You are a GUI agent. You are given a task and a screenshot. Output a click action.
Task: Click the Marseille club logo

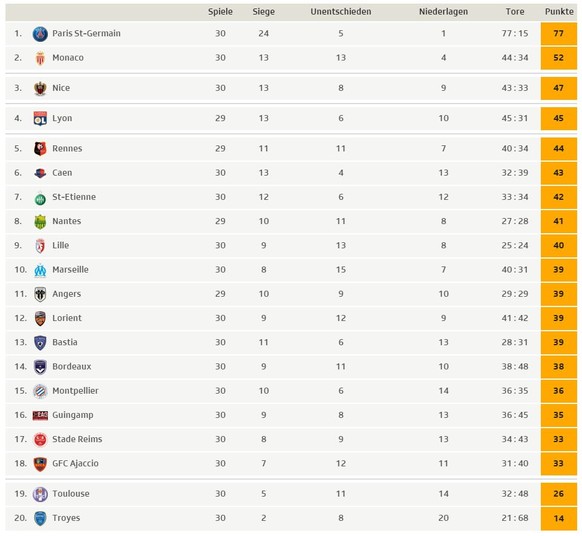[40, 270]
